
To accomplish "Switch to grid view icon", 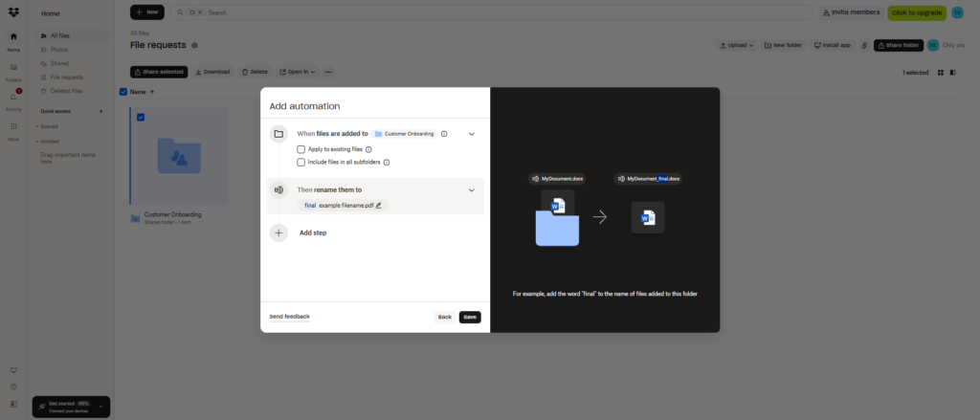I will click(x=941, y=72).
